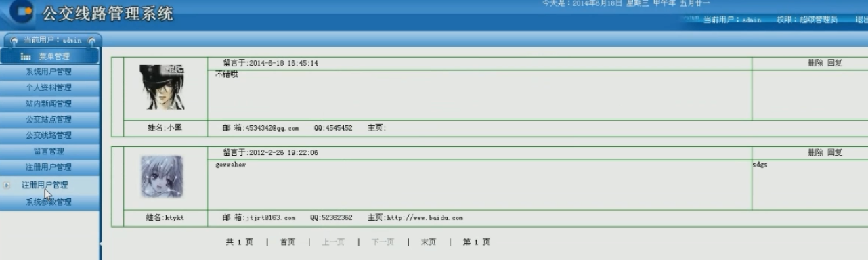Open 系统参数管理 menu item
The image size is (868, 260).
[x=49, y=202]
